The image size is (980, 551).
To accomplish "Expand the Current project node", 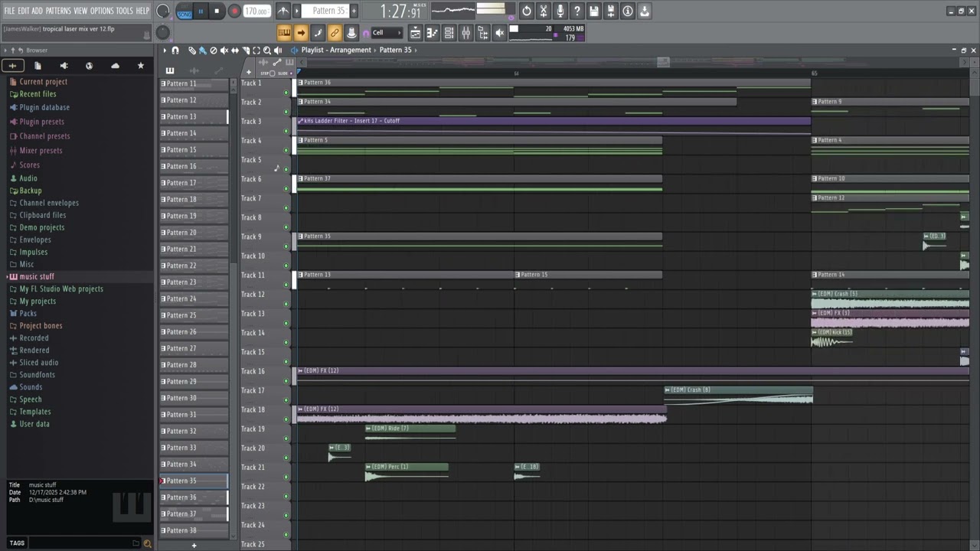I will tap(43, 82).
